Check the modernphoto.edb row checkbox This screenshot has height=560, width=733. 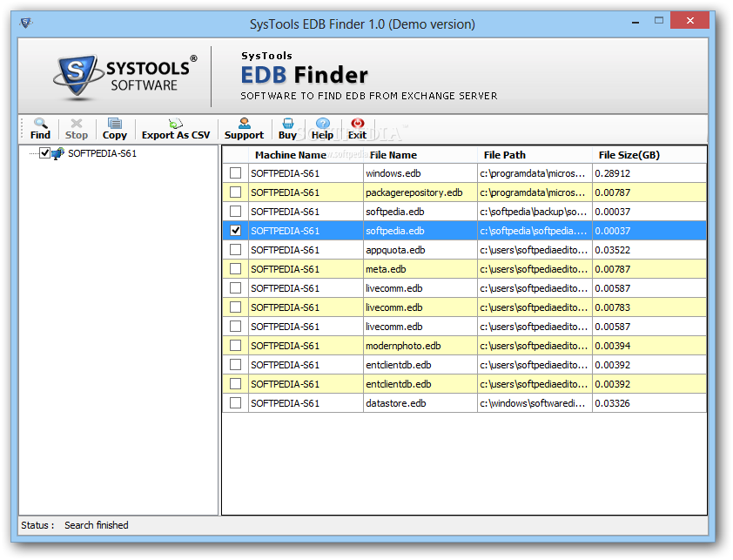click(x=236, y=346)
